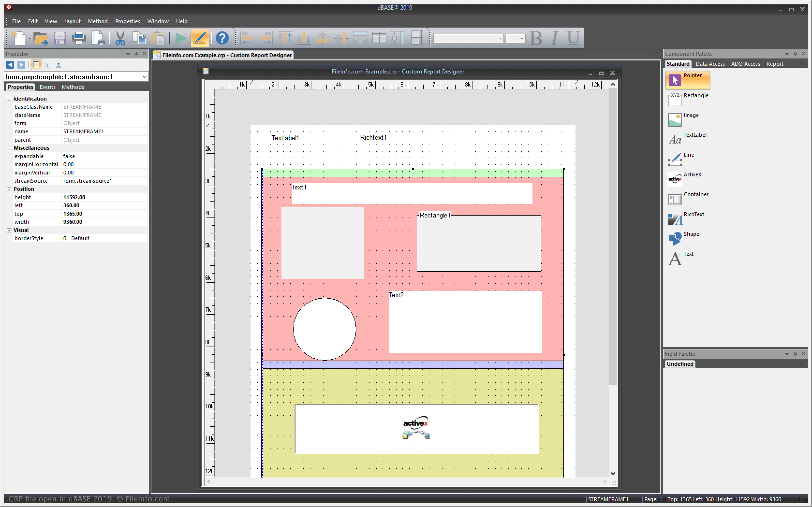The height and width of the screenshot is (507, 812).
Task: Click the expandable value false
Action: pos(104,156)
